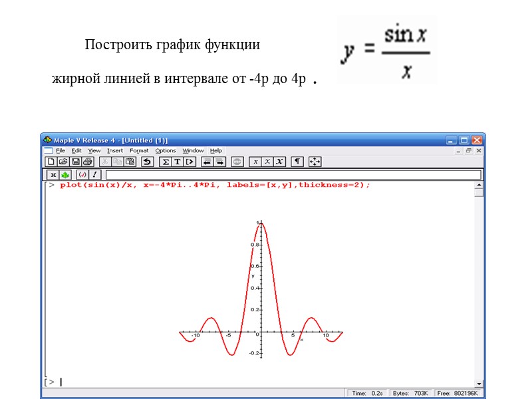The width and height of the screenshot is (532, 399).
Task: Insert new execution group [> icon
Action: [190, 162]
